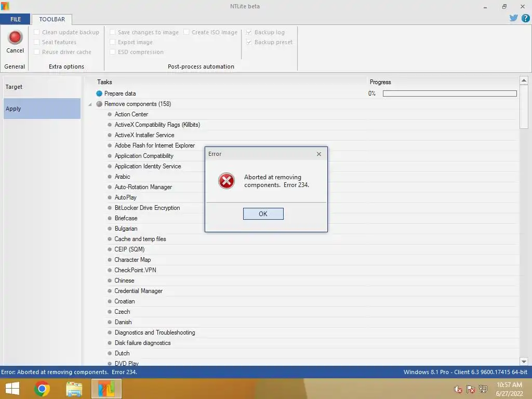Click the red error X icon in the dialog
The height and width of the screenshot is (399, 532).
click(x=227, y=180)
